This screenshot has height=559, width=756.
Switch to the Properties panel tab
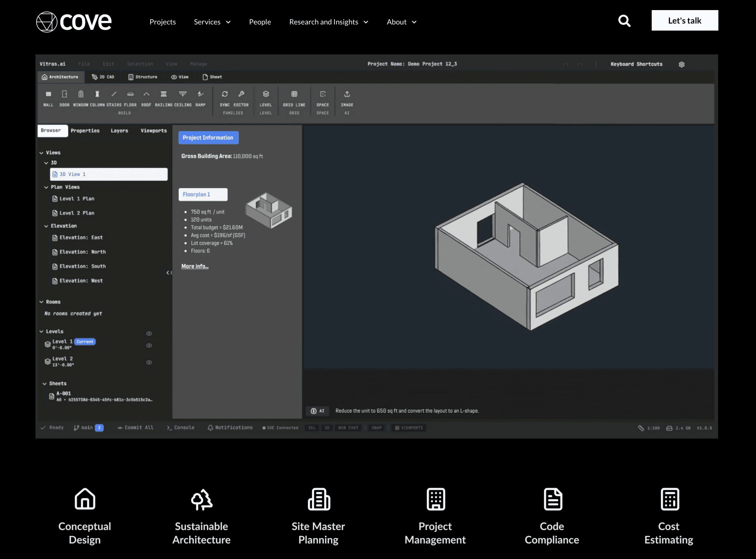coord(85,131)
